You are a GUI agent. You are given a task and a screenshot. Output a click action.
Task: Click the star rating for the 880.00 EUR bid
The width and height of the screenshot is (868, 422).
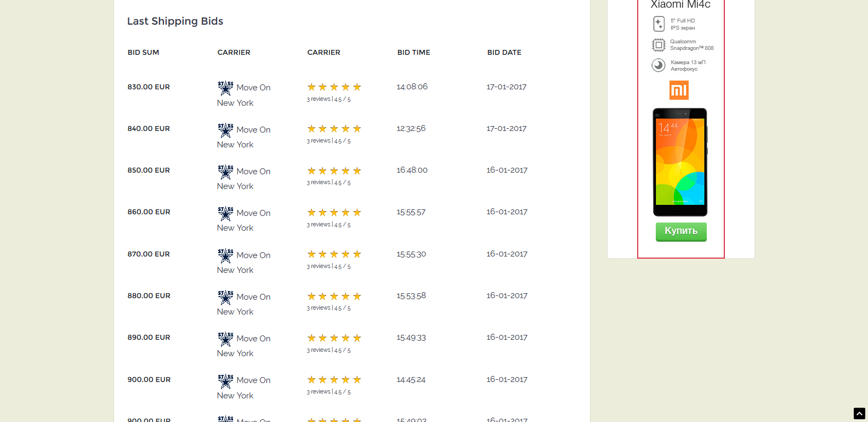pyautogui.click(x=334, y=296)
